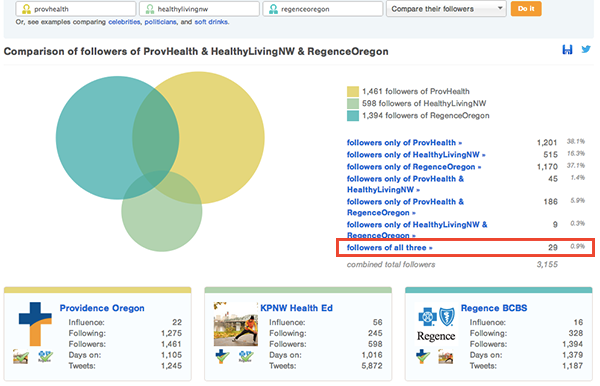Click the Regence BCBS logo image
Image resolution: width=600 pixels, height=386 pixels.
pos(436,324)
